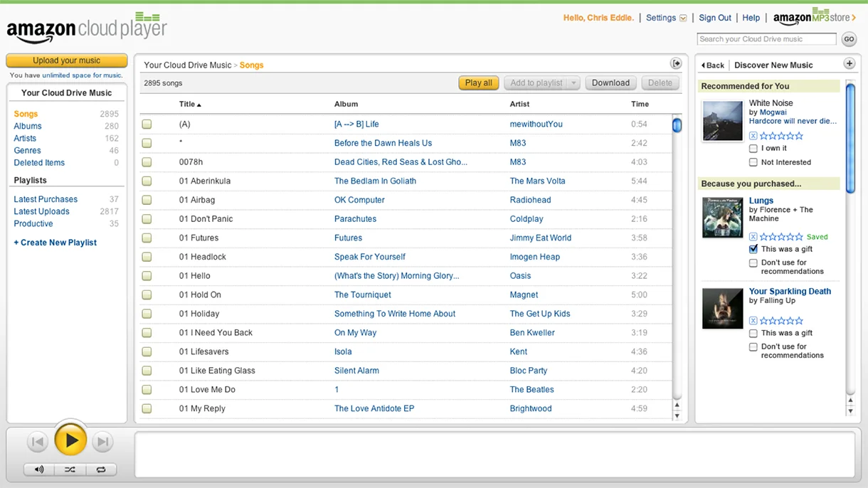Click the song list scroll up arrow
The image size is (868, 488).
(677, 405)
